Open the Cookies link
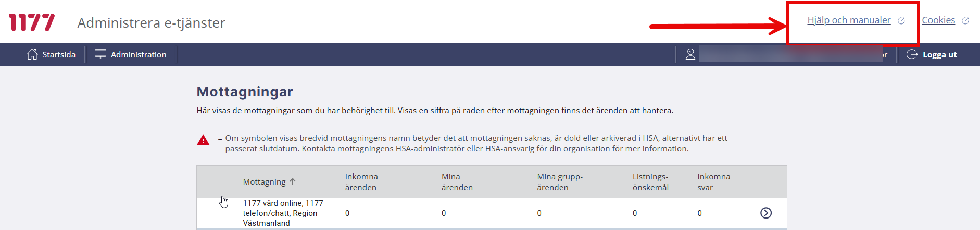 pyautogui.click(x=938, y=20)
